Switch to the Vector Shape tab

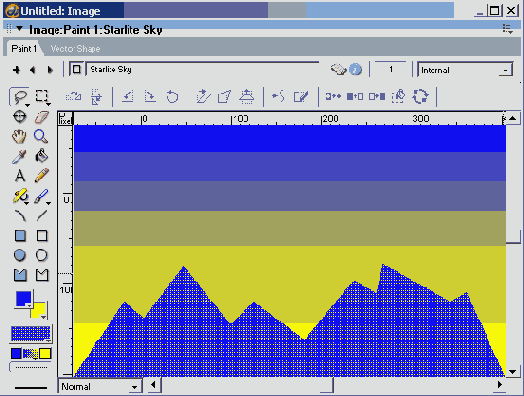pyautogui.click(x=75, y=49)
